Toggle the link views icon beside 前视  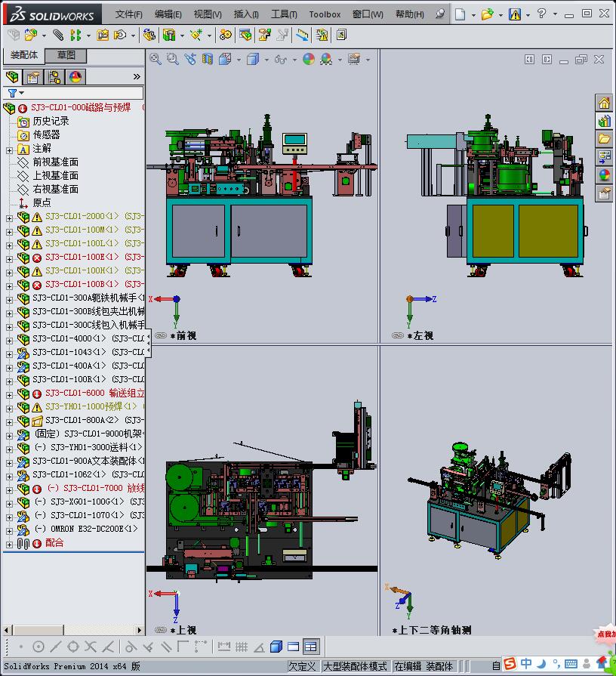(161, 335)
